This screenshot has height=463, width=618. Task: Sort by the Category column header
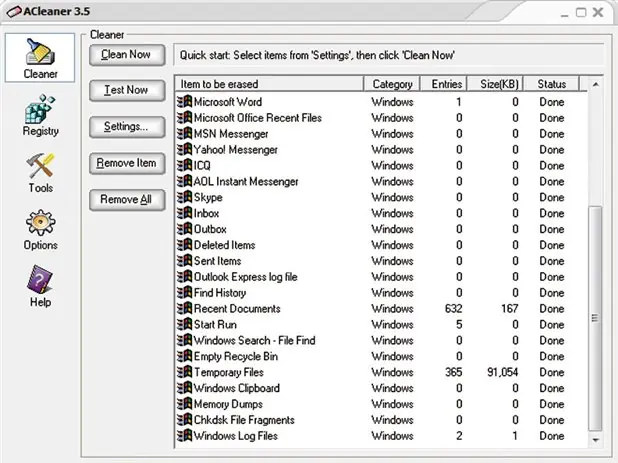[392, 84]
